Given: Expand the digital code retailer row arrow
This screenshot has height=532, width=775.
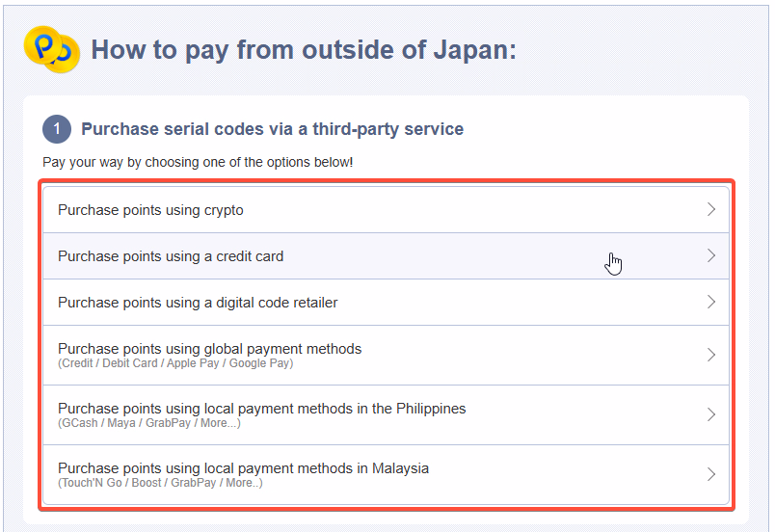Looking at the screenshot, I should (x=711, y=302).
